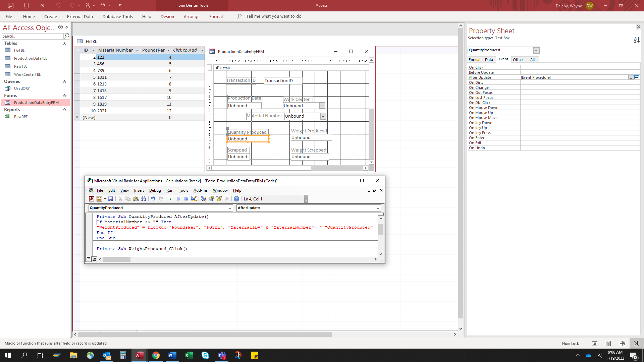Open the QuantityProduced object dropdown in VBA
Image resolution: width=644 pixels, height=362 pixels.
click(229, 208)
